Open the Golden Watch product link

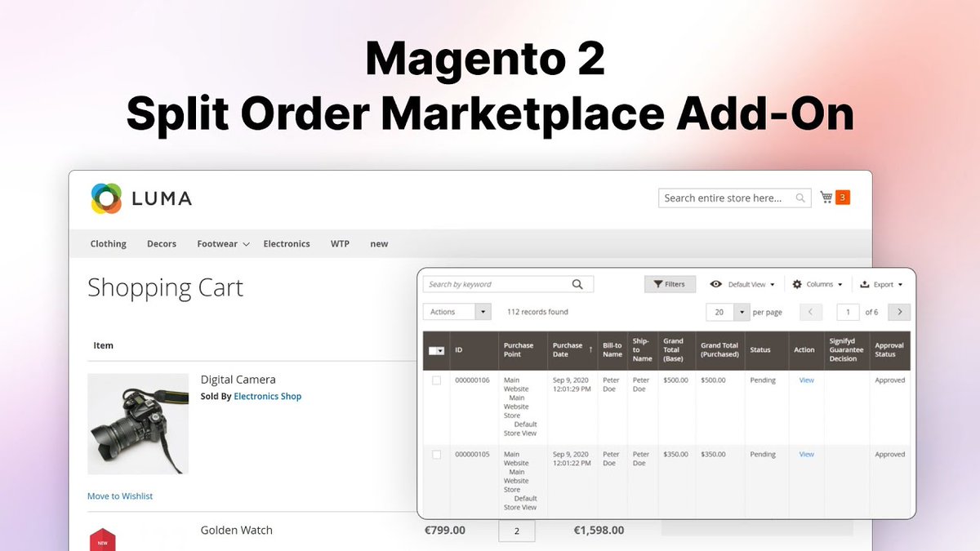pos(237,531)
